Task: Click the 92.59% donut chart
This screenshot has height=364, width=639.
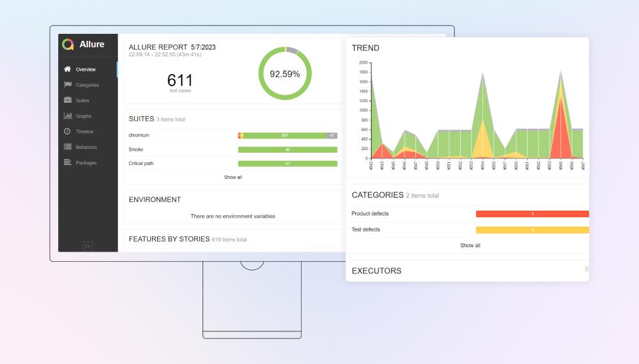Action: point(284,74)
